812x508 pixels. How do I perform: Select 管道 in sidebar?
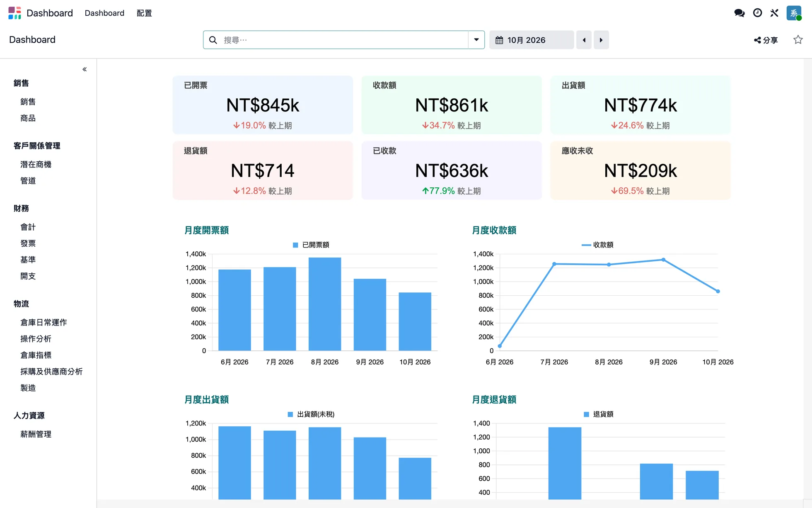(x=28, y=181)
